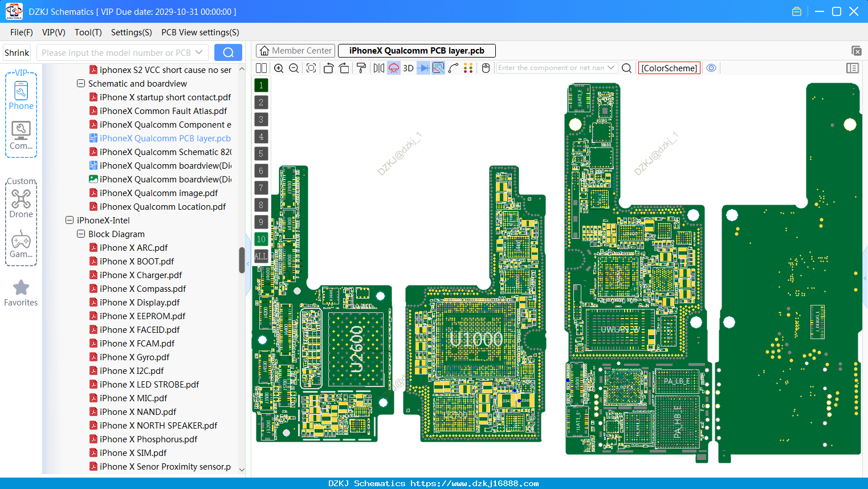Switch to 3D view
The image size is (868, 489).
(x=408, y=68)
